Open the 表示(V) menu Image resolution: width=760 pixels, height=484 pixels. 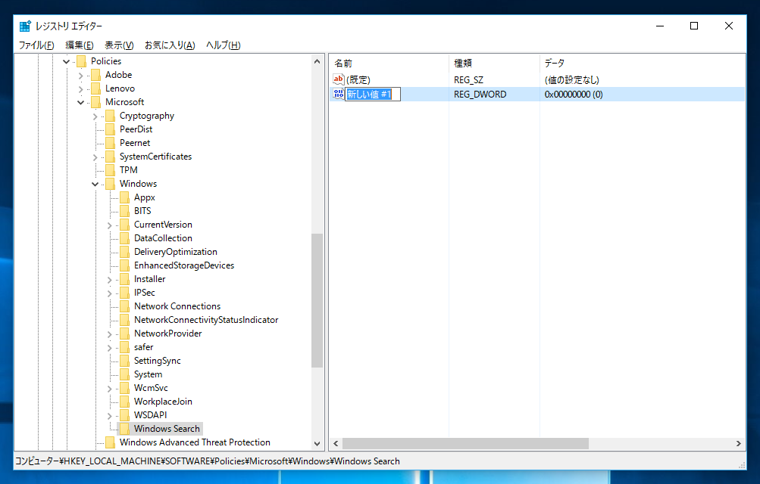119,45
